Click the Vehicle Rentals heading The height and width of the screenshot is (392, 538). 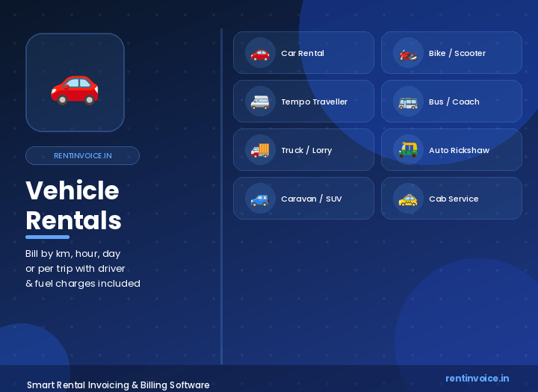pyautogui.click(x=73, y=205)
